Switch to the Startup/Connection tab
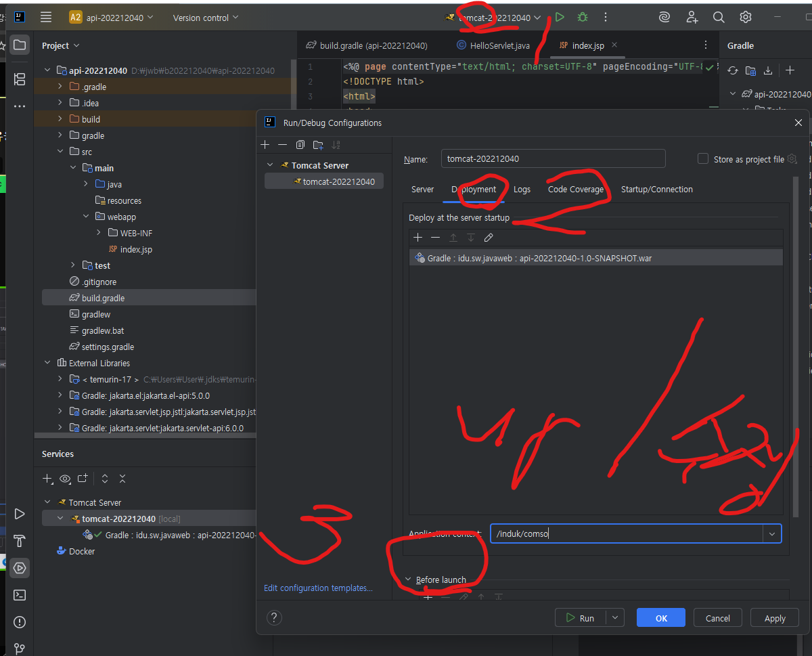The image size is (812, 656). click(x=657, y=189)
